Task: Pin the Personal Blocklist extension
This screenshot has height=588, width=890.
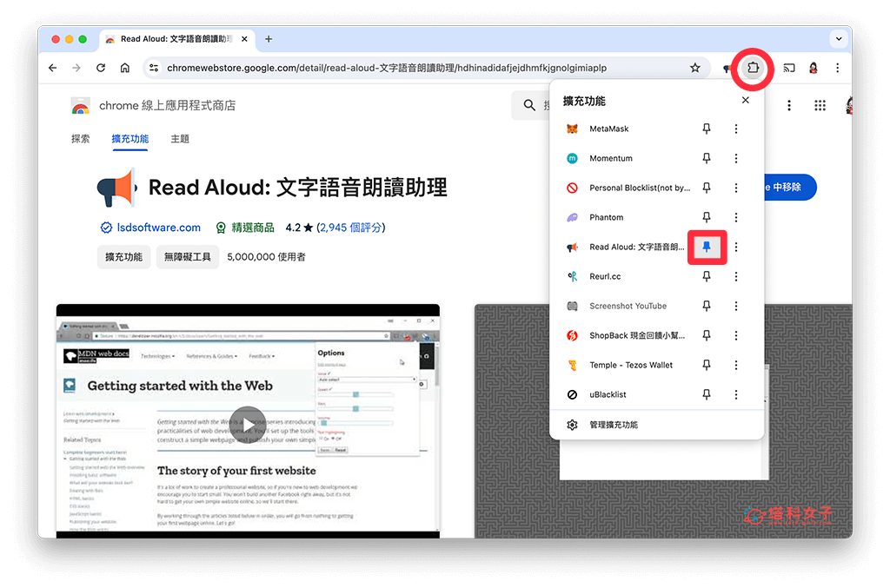Action: (x=706, y=188)
